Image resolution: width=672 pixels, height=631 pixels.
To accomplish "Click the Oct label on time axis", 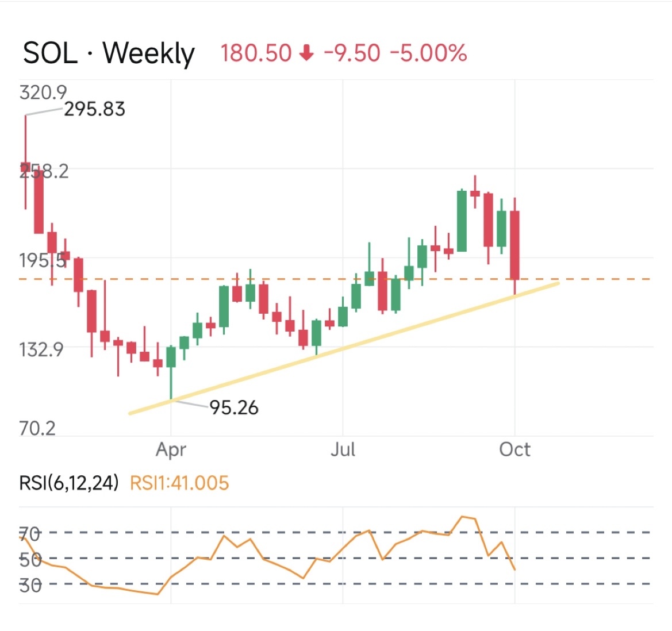I will click(514, 449).
